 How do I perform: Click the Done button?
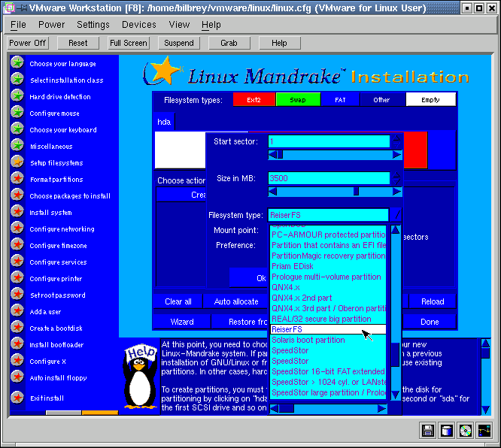[x=430, y=322]
